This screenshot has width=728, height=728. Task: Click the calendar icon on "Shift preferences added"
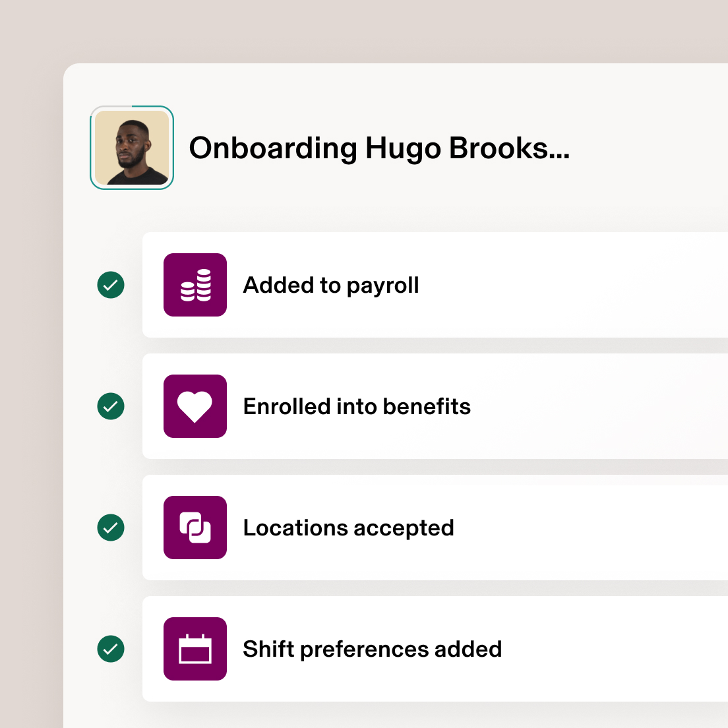point(195,649)
